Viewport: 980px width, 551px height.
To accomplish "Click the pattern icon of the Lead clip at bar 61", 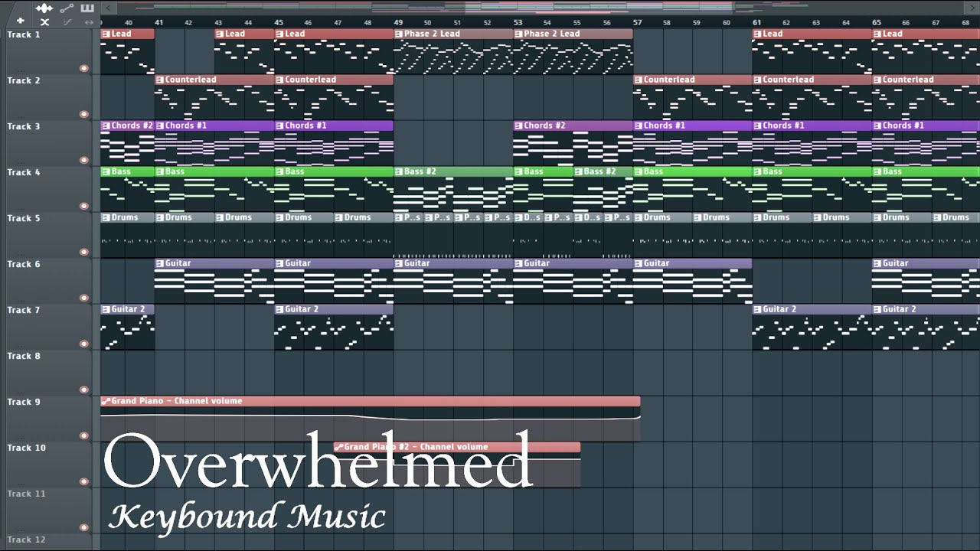I will coord(757,34).
